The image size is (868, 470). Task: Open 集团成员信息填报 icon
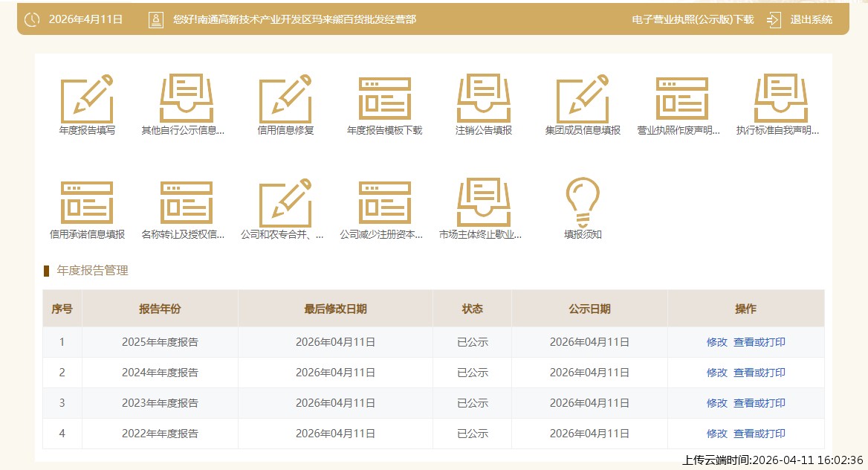583,99
